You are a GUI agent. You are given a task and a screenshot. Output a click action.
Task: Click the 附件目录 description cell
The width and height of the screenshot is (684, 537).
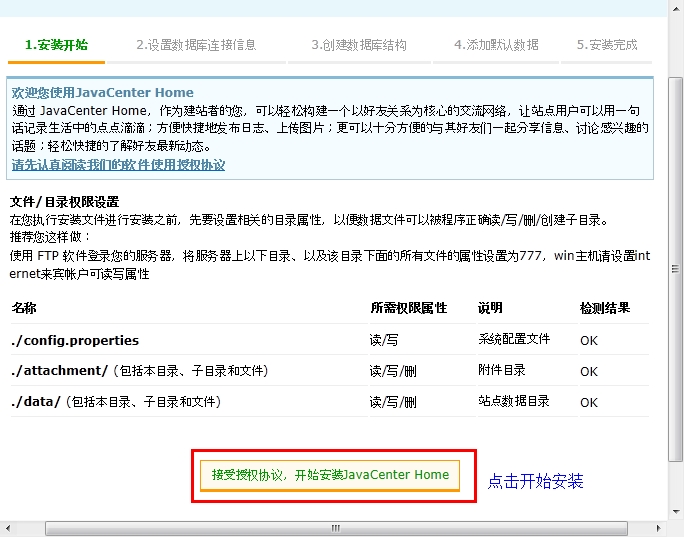click(502, 370)
